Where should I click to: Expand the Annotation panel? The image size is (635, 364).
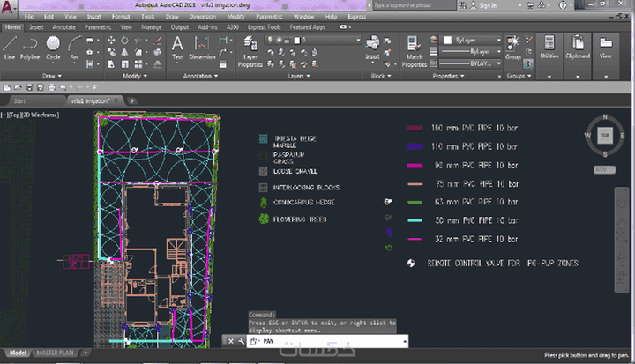(x=200, y=76)
